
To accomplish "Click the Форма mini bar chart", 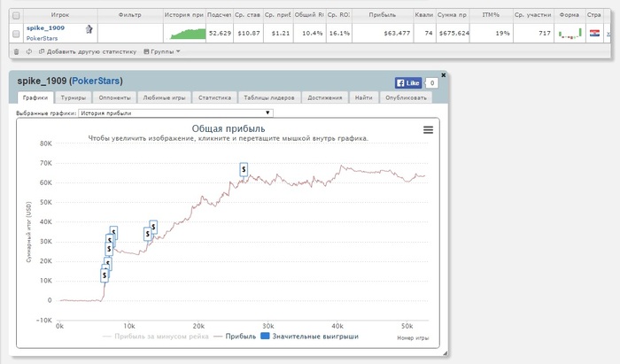I will tap(570, 33).
